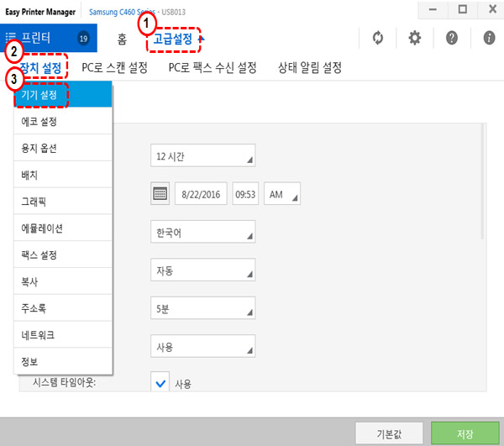Choose 에코 설정 from the menu
This screenshot has width=504, height=446.
[x=63, y=121]
